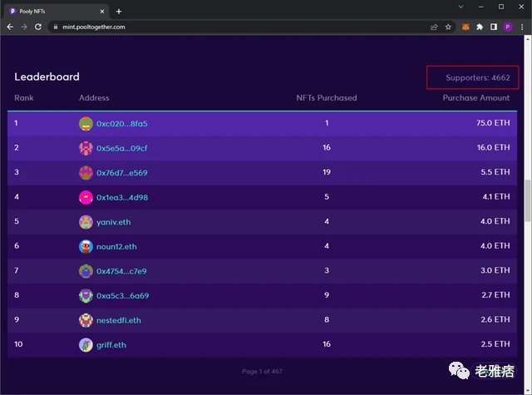This screenshot has width=532, height=395.
Task: Open address 0x4754...c7e9
Action: 121,271
